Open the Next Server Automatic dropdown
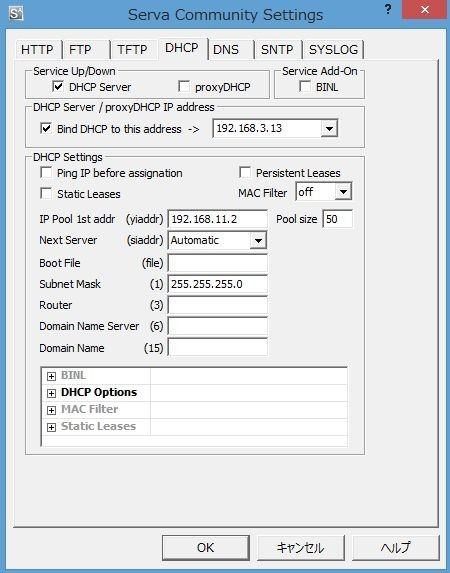Screen dimensions: 450x573 click(258, 240)
